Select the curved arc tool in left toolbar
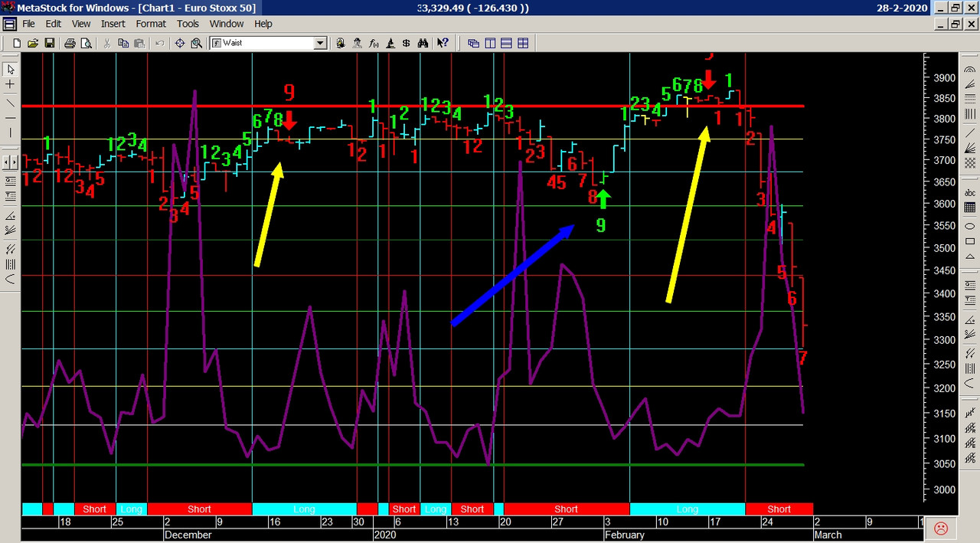Image resolution: width=980 pixels, height=543 pixels. (x=11, y=279)
